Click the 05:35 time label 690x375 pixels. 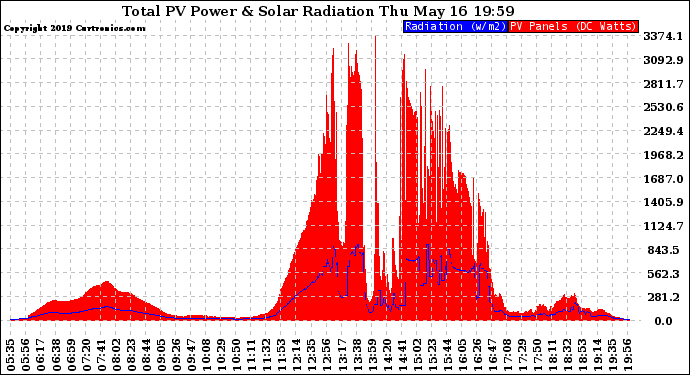pyautogui.click(x=11, y=355)
